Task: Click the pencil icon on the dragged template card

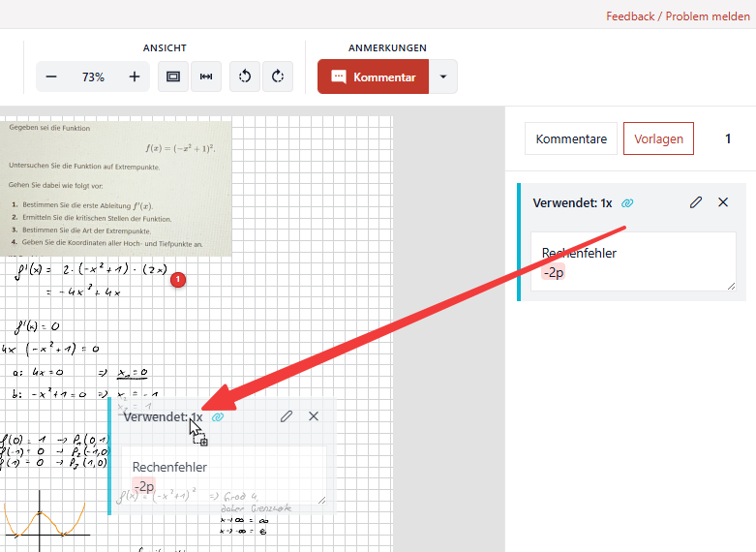Action: pos(287,416)
